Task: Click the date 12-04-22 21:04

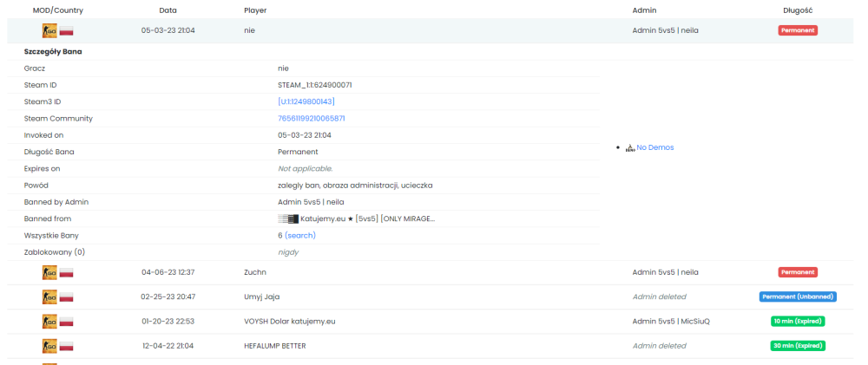Action: [168, 346]
